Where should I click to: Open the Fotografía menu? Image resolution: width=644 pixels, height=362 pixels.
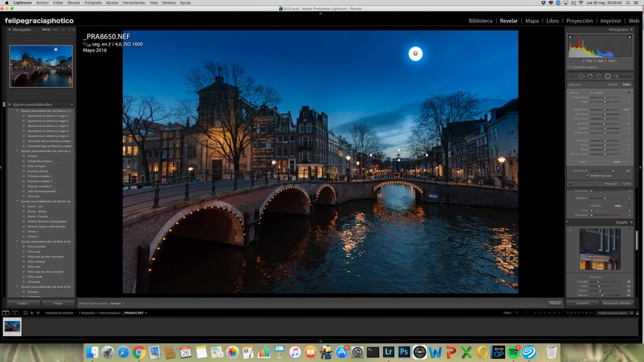coord(92,3)
